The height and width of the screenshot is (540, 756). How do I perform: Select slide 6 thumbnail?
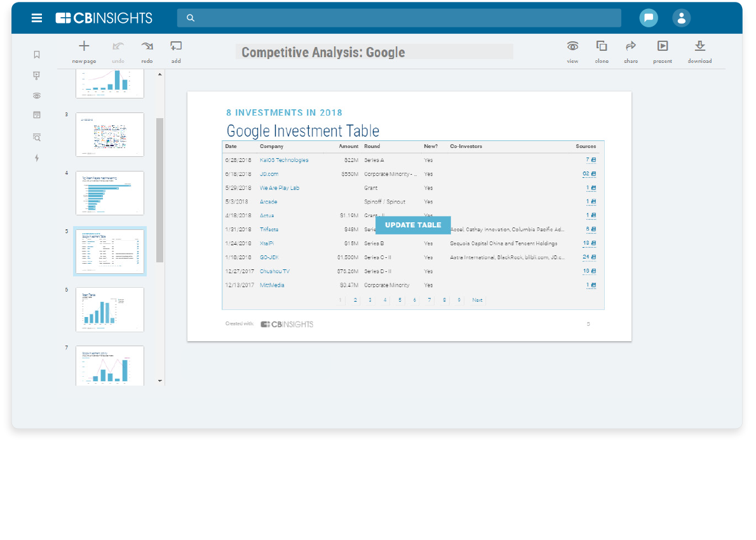(110, 309)
